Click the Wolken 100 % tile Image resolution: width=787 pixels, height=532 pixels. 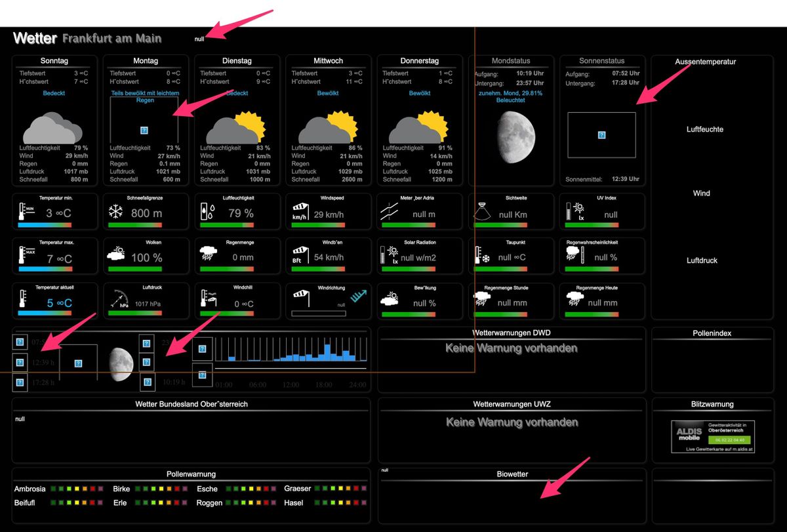pyautogui.click(x=146, y=254)
